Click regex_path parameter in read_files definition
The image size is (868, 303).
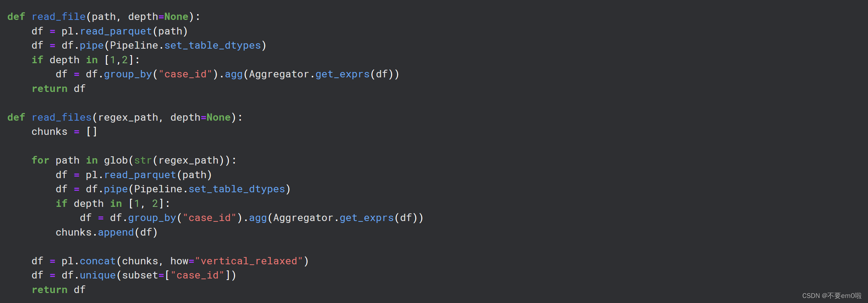tap(128, 118)
